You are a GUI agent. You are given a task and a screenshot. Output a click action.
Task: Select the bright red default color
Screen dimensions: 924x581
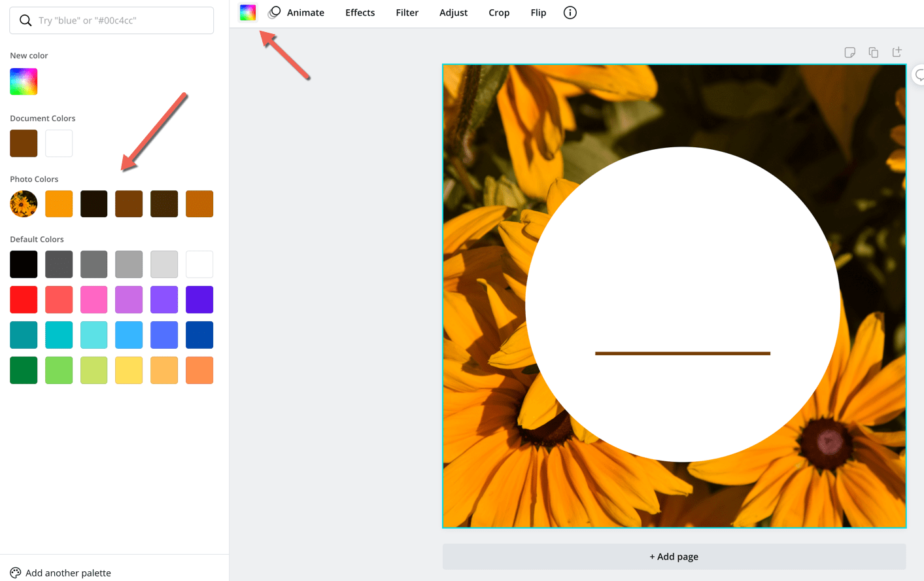click(x=24, y=300)
